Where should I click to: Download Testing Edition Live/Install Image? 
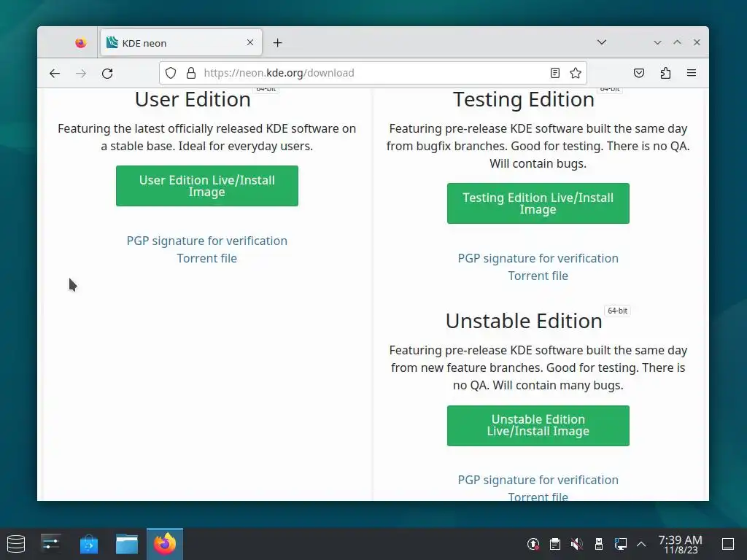coord(538,203)
